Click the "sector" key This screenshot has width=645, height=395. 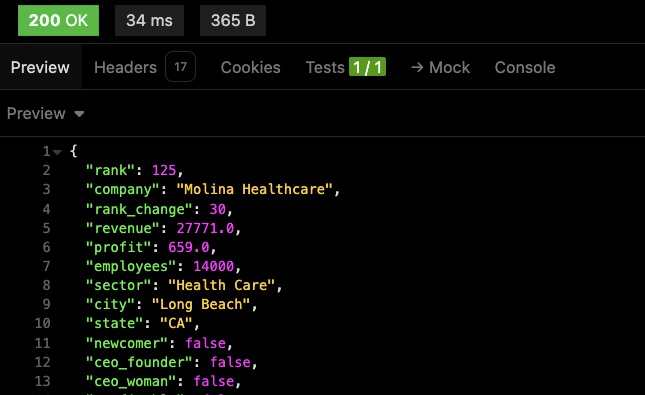[x=118, y=285]
